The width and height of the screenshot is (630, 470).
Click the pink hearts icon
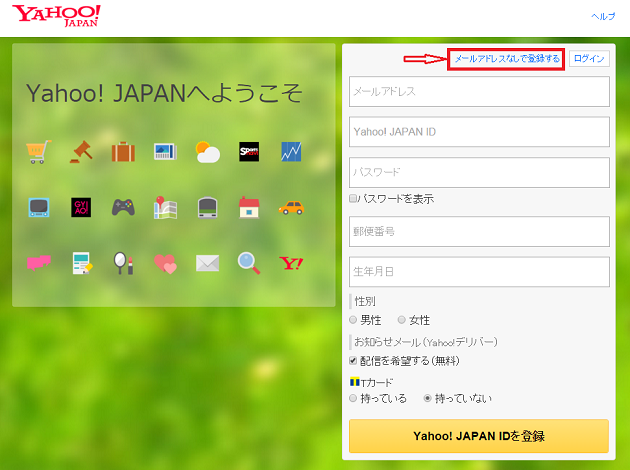pos(165,264)
